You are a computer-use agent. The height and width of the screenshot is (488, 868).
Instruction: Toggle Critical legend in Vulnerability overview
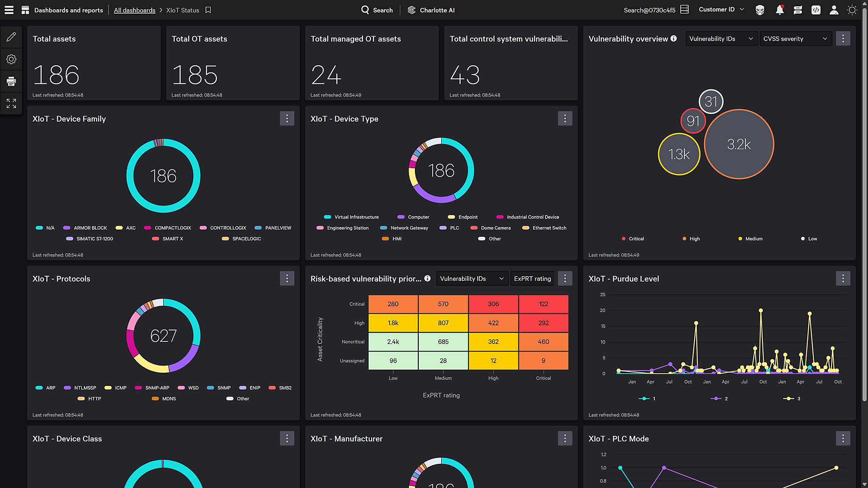click(x=632, y=239)
